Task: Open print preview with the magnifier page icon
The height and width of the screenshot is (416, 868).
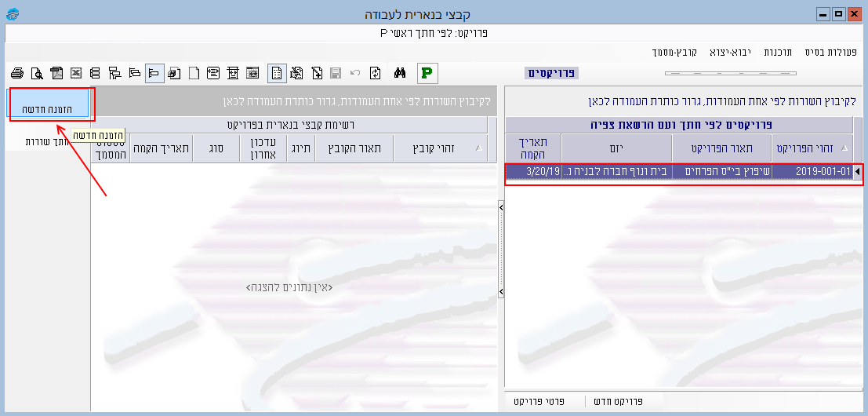Action: click(36, 74)
